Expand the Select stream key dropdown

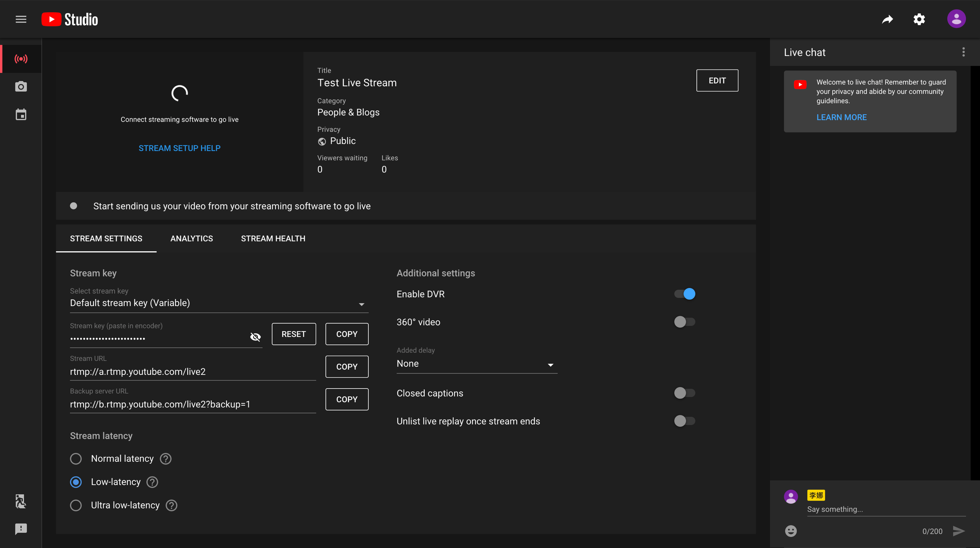tap(219, 303)
